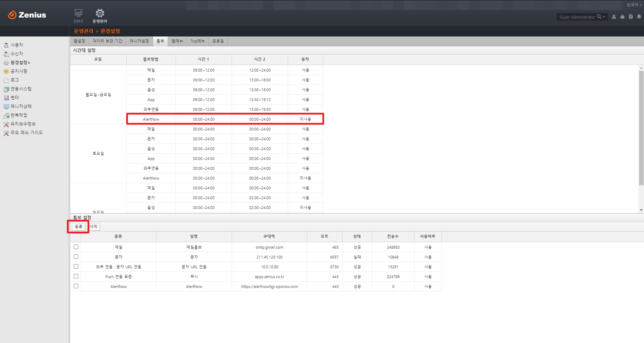Image resolution: width=644 pixels, height=343 pixels.
Task: Click the notification bell icon
Action: pos(639,17)
